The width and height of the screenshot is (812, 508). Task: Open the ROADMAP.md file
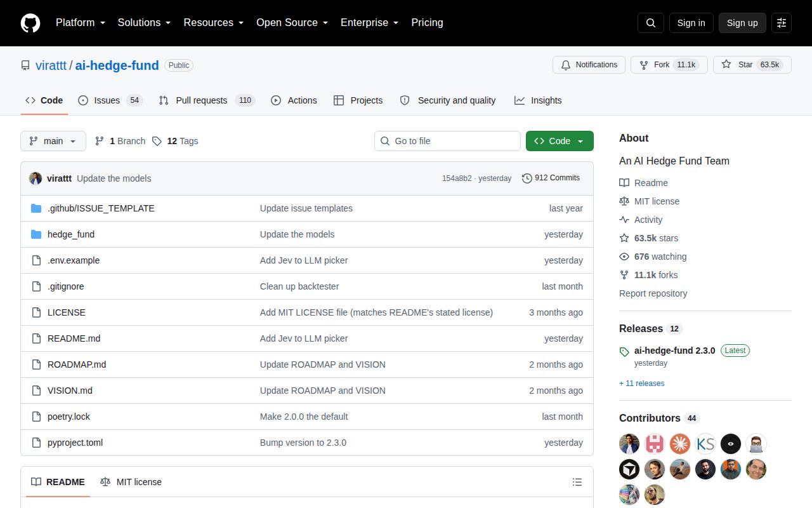77,364
